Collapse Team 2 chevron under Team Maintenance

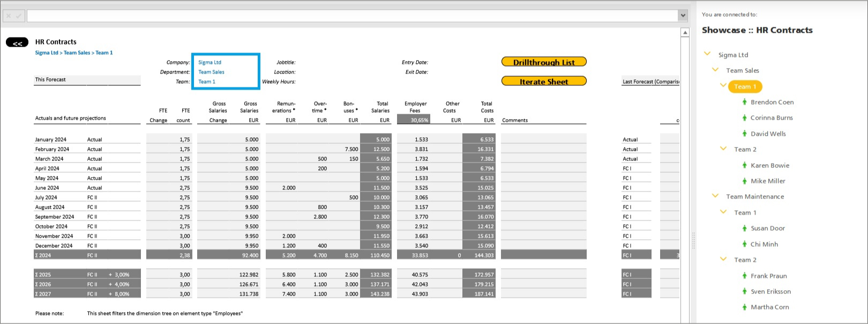pos(723,259)
